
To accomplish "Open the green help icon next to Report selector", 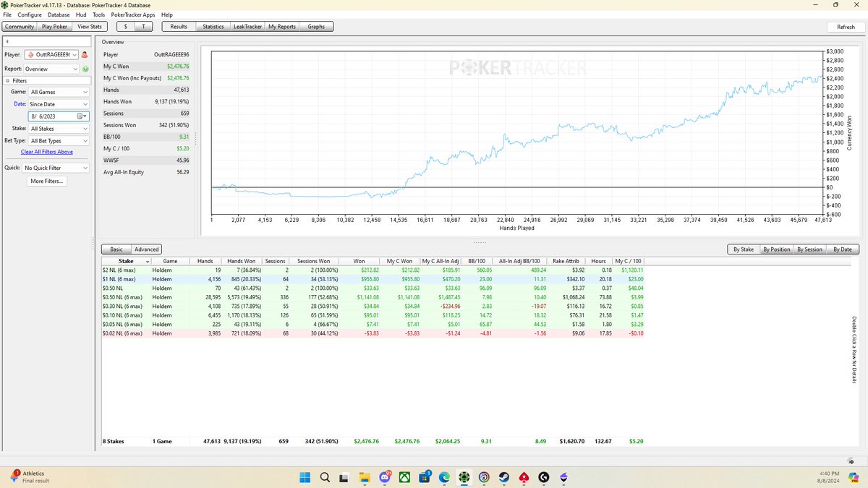I will click(85, 69).
